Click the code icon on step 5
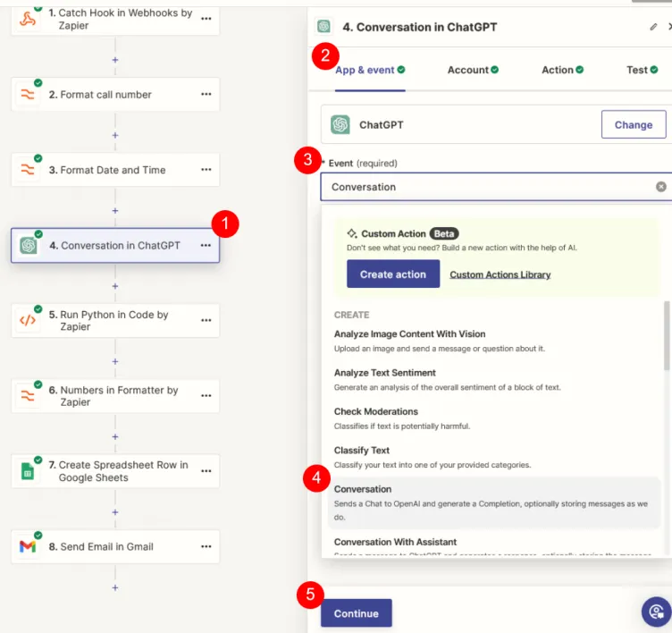Viewport: 672px width, 633px height. pyautogui.click(x=28, y=320)
